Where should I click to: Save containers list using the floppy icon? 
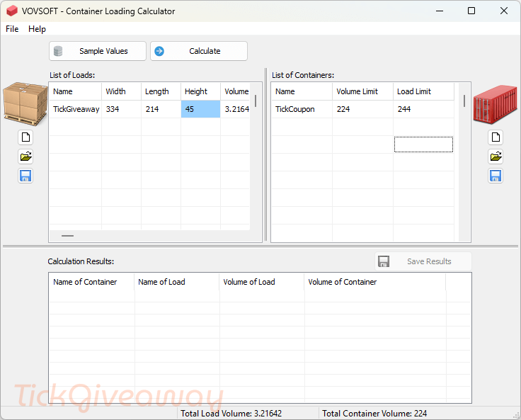[x=496, y=176]
